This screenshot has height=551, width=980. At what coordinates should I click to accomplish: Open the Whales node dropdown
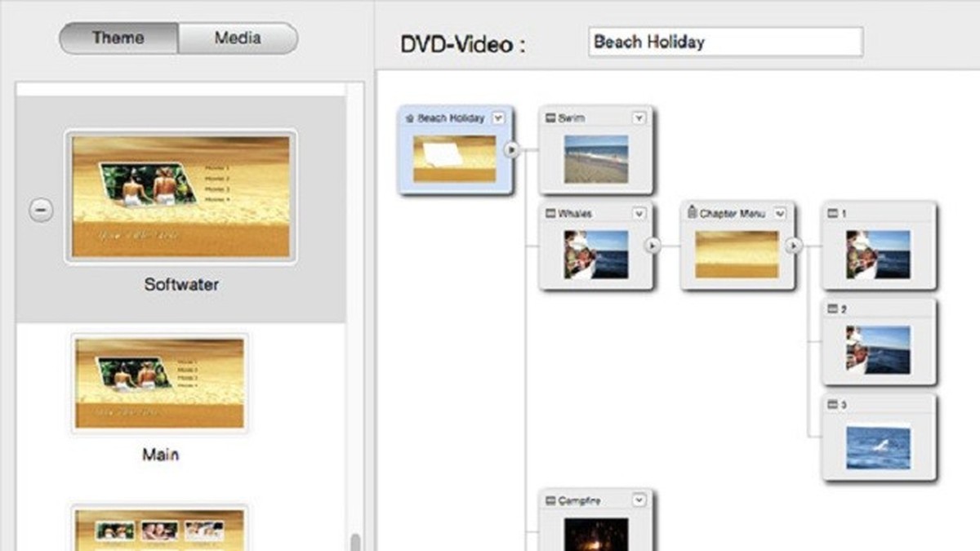point(638,213)
